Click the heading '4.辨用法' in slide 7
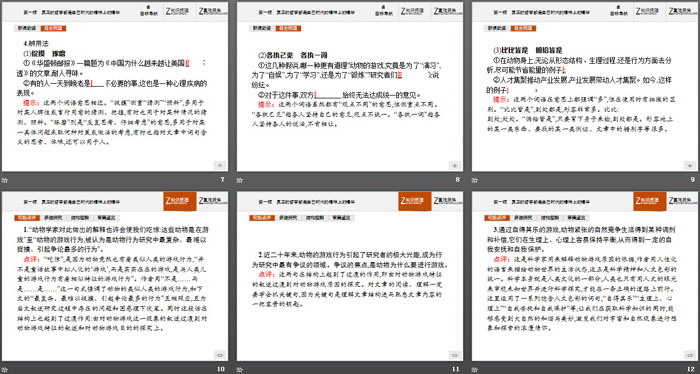The width and height of the screenshot is (700, 374). [x=36, y=43]
